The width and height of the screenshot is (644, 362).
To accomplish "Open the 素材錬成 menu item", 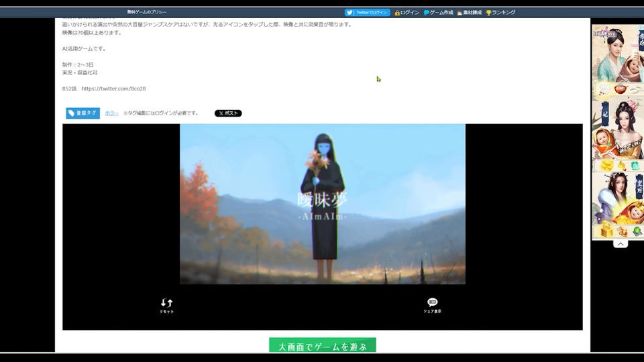I will (472, 13).
